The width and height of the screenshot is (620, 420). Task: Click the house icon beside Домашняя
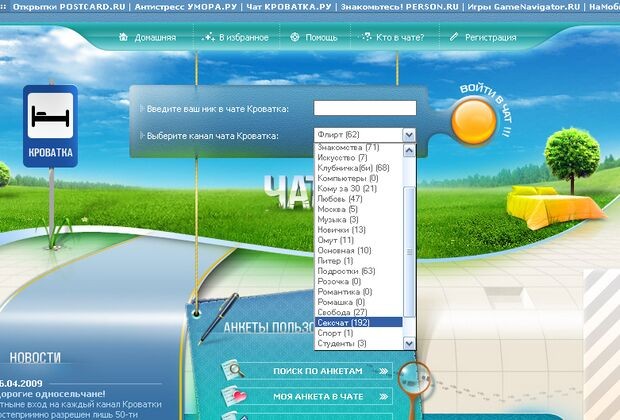coord(123,37)
